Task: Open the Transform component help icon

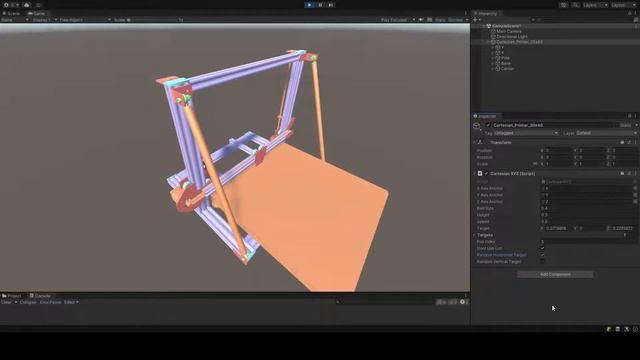Action: pos(622,142)
